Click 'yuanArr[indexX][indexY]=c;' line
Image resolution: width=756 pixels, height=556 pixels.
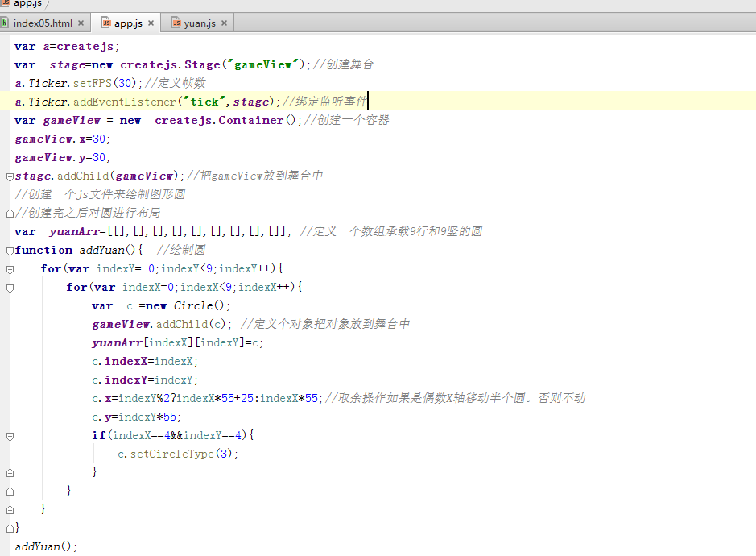point(177,342)
